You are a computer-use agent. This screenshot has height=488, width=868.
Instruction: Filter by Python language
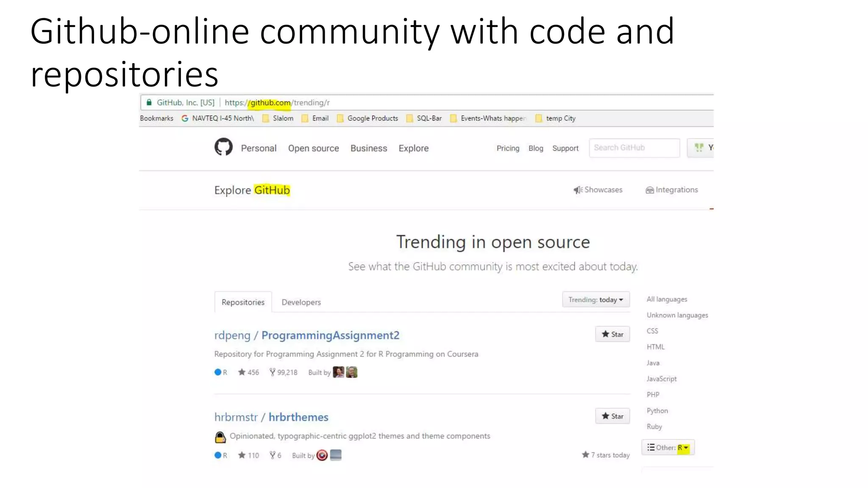657,410
